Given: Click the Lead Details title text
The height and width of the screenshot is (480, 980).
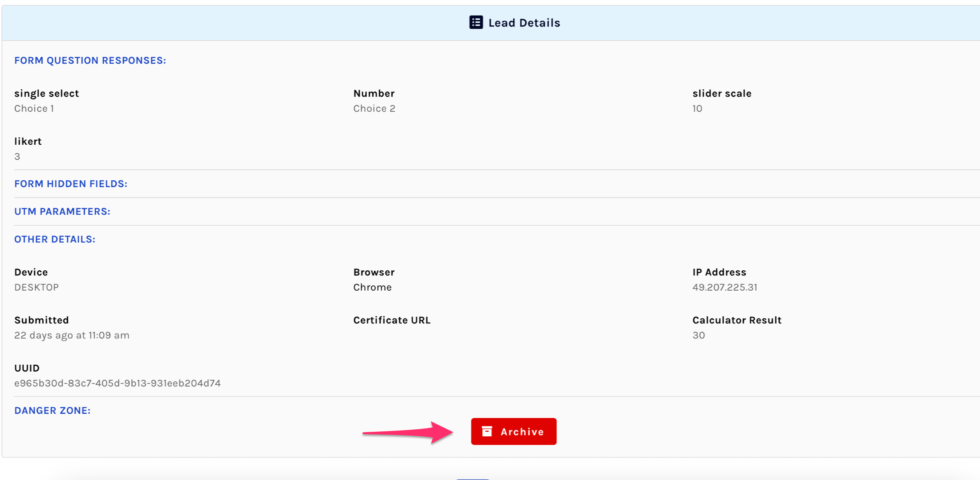Looking at the screenshot, I should (524, 23).
